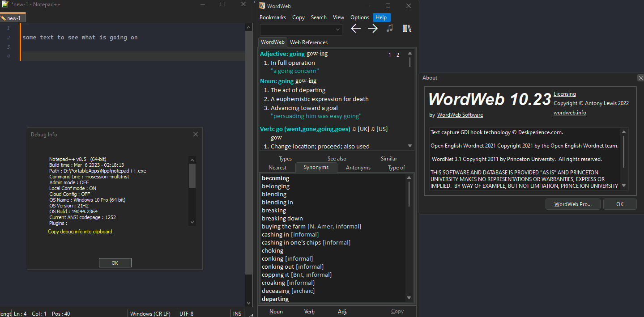Click the forward arrow in WordWeb toolbar
Image resolution: width=644 pixels, height=317 pixels.
point(372,28)
